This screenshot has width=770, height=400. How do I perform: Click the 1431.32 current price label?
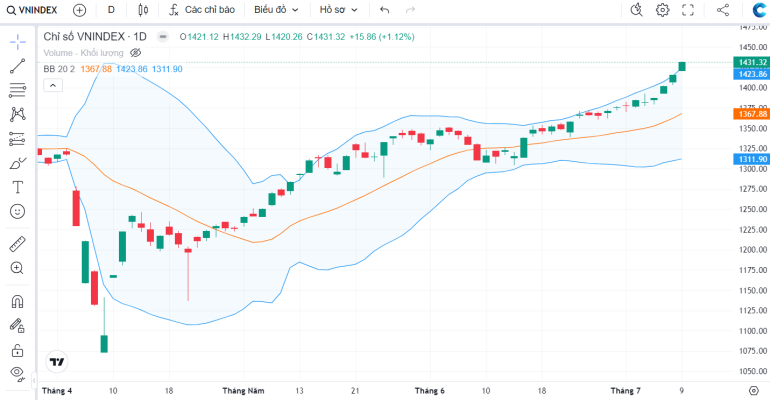pyautogui.click(x=751, y=62)
